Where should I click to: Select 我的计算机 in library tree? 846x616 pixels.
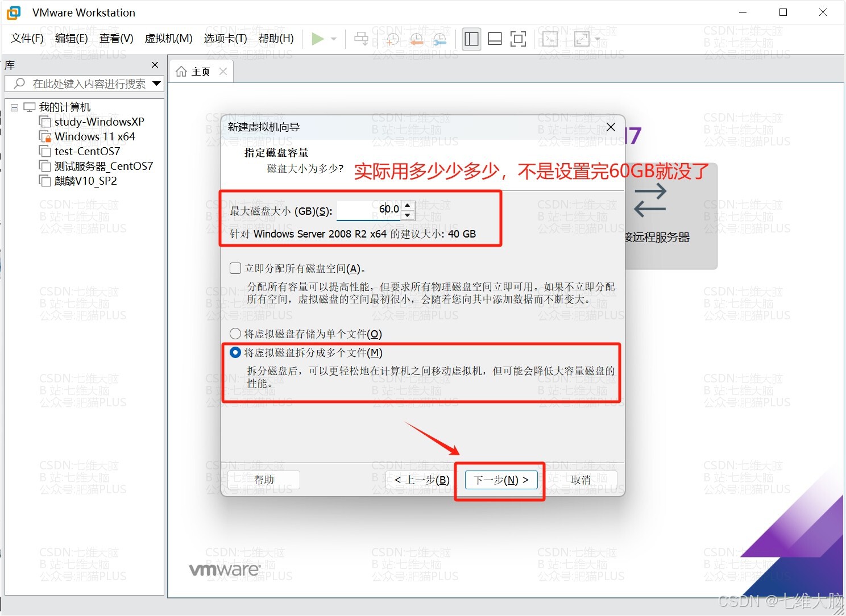pyautogui.click(x=65, y=107)
